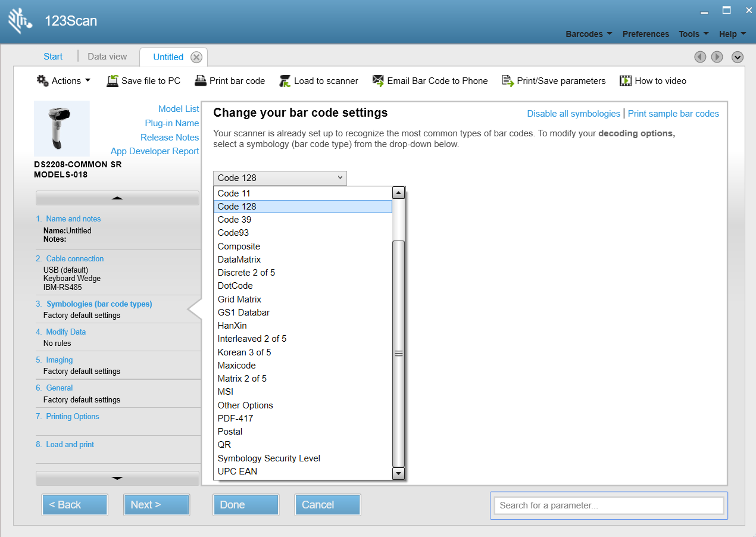Click the Print/Save parameters icon
This screenshot has width=756, height=537.
pyautogui.click(x=508, y=81)
